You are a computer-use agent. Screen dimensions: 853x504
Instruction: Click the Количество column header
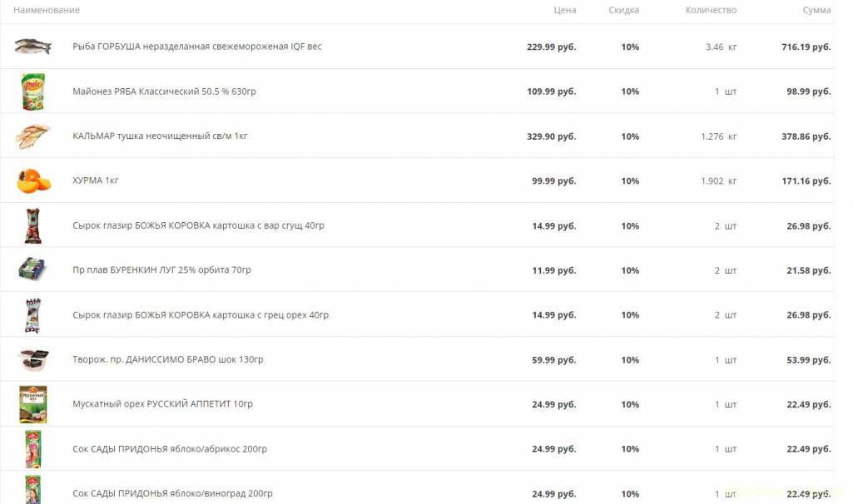711,10
